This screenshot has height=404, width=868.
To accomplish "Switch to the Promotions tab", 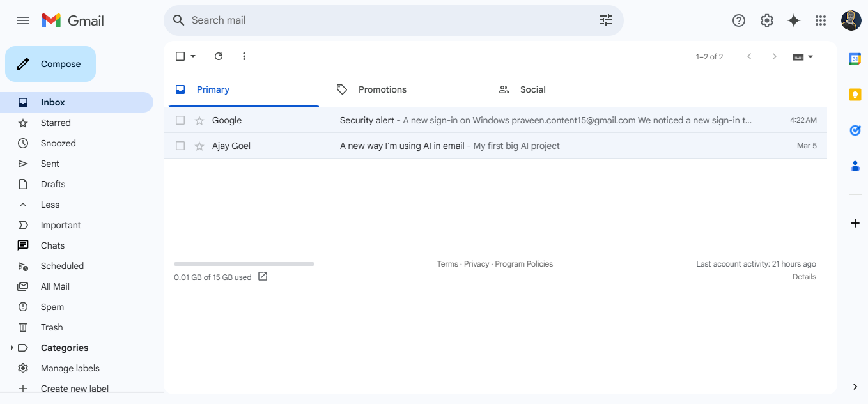I will pos(382,89).
